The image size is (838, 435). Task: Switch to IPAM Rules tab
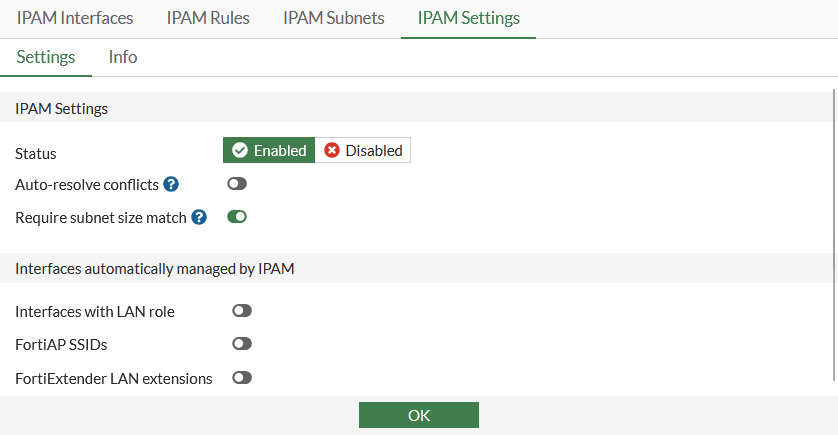(208, 18)
